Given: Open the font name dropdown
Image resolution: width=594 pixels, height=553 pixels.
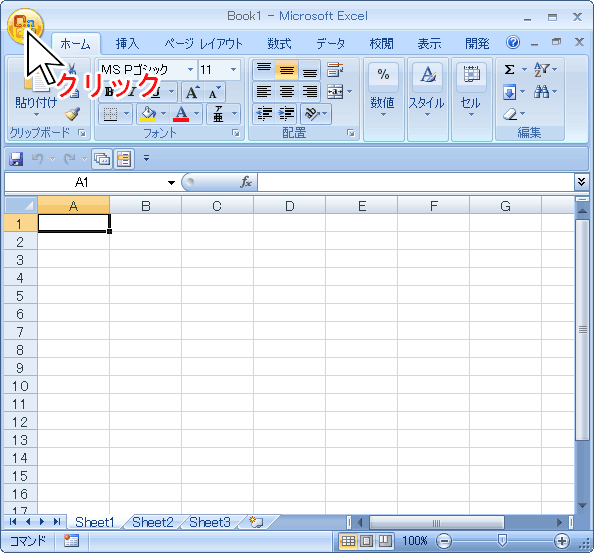Looking at the screenshot, I should [x=191, y=70].
